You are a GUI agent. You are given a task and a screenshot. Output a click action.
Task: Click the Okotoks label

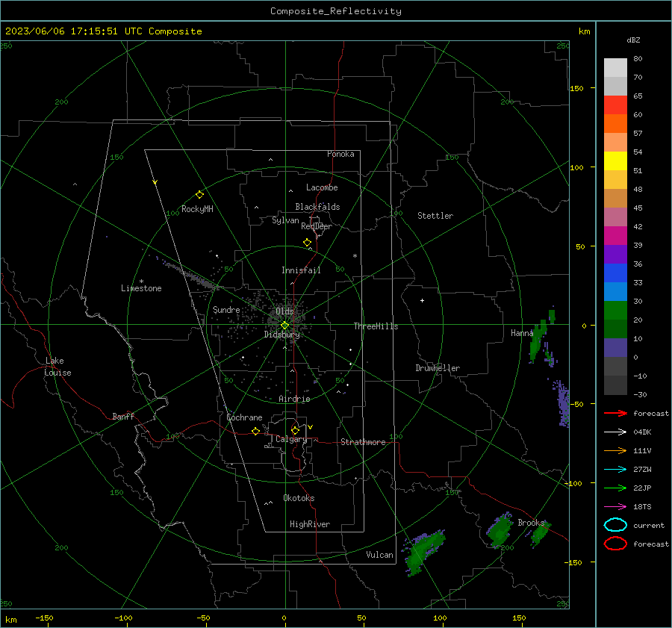click(x=299, y=498)
